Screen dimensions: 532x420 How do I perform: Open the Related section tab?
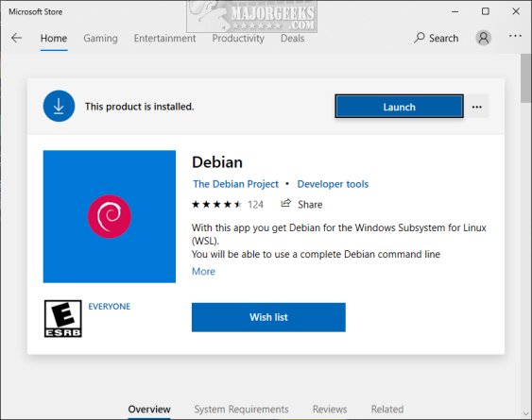click(x=387, y=410)
